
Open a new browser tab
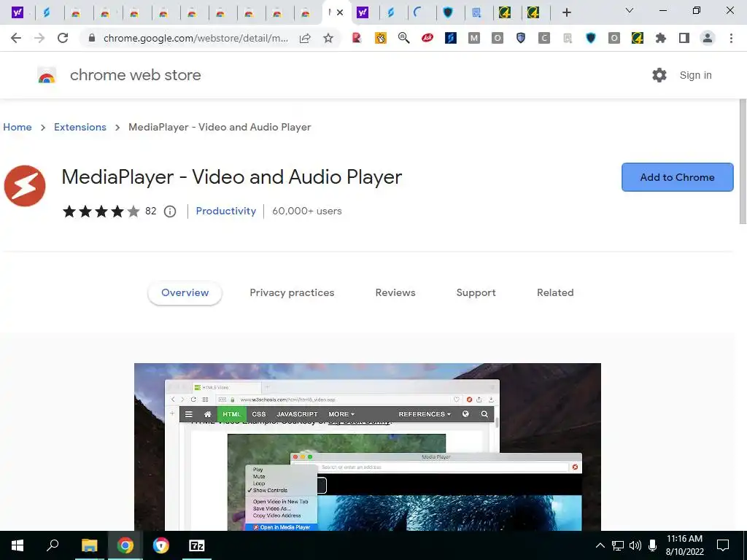pyautogui.click(x=566, y=12)
